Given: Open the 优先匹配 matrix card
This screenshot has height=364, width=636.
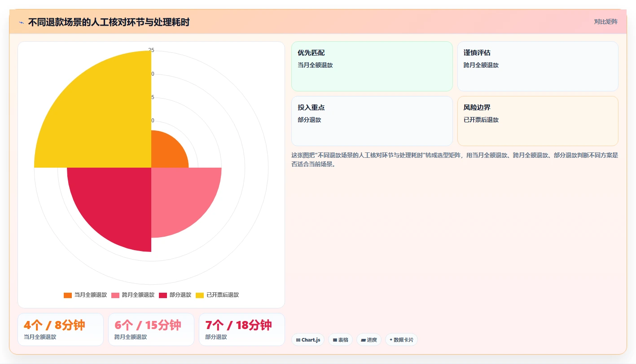Looking at the screenshot, I should pyautogui.click(x=372, y=66).
